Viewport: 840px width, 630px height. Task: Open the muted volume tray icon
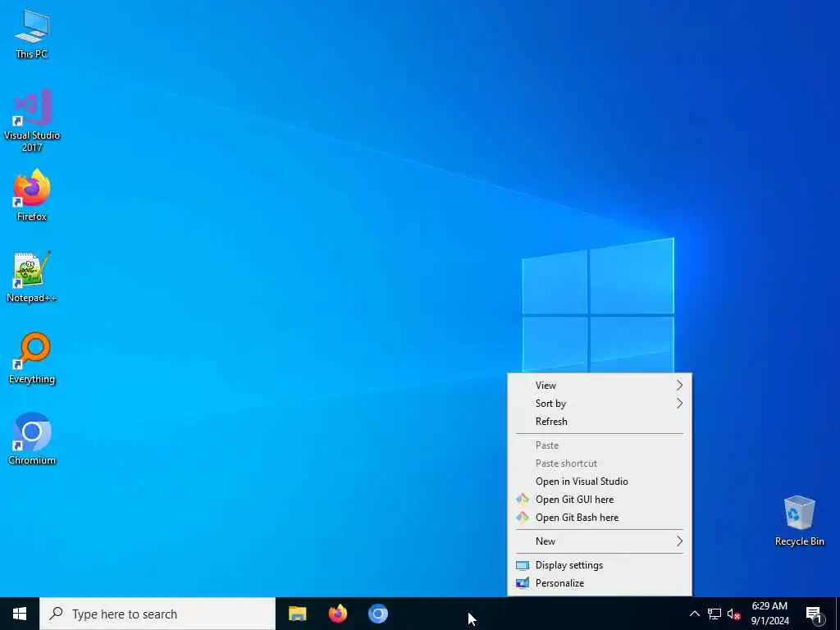pyautogui.click(x=733, y=614)
